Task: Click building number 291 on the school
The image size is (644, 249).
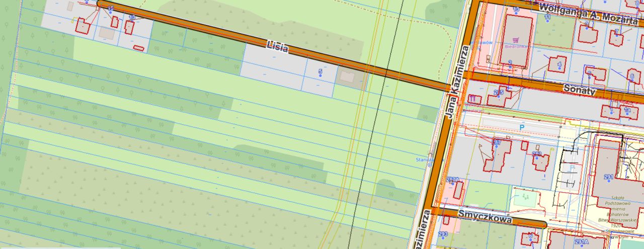Action: pos(608,177)
